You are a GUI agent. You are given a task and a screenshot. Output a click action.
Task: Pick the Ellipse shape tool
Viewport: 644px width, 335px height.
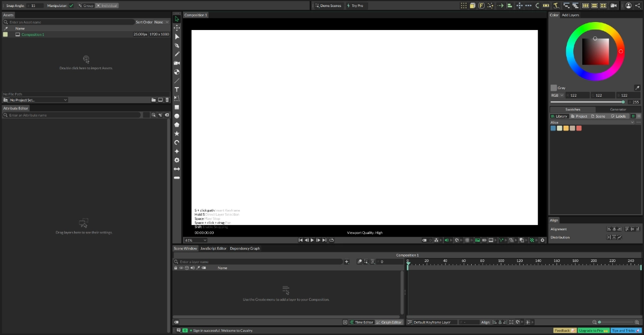pyautogui.click(x=177, y=116)
